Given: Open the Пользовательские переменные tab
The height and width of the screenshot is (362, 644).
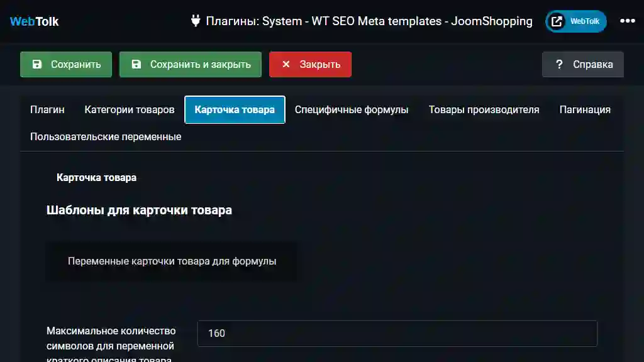Looking at the screenshot, I should click(x=106, y=136).
